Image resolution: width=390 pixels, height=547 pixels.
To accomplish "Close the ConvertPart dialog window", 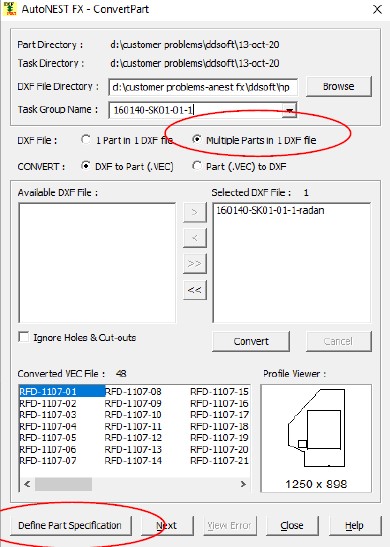I will 377,9.
